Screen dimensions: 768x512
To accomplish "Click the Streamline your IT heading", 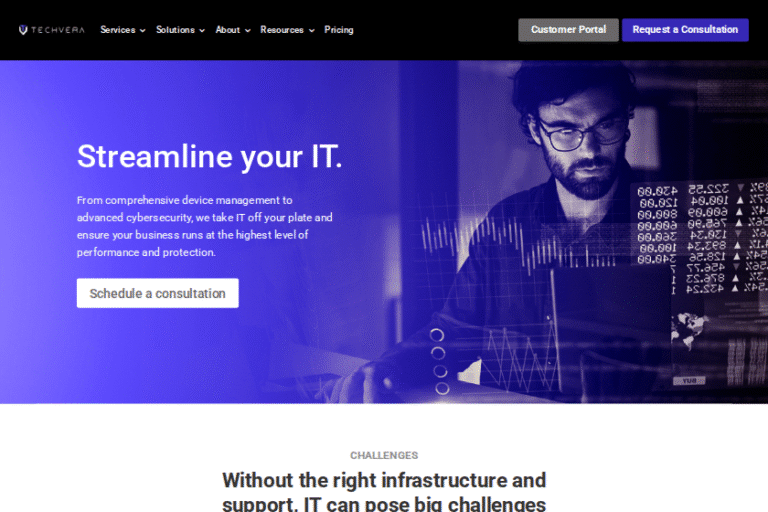I will tap(210, 157).
